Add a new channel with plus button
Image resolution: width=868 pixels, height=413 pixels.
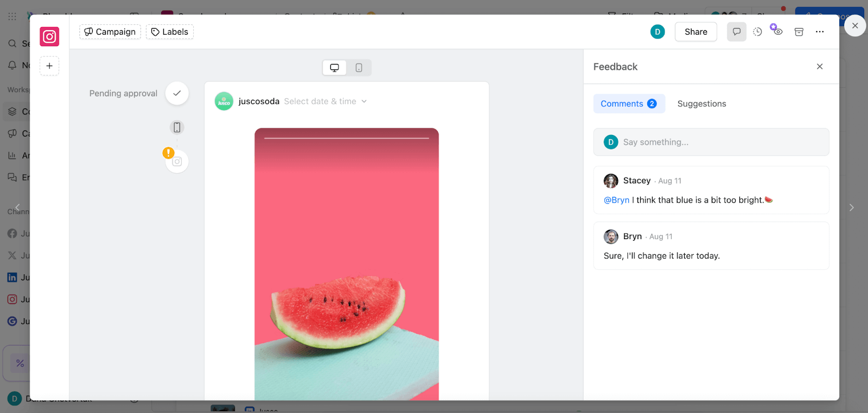pyautogui.click(x=49, y=66)
